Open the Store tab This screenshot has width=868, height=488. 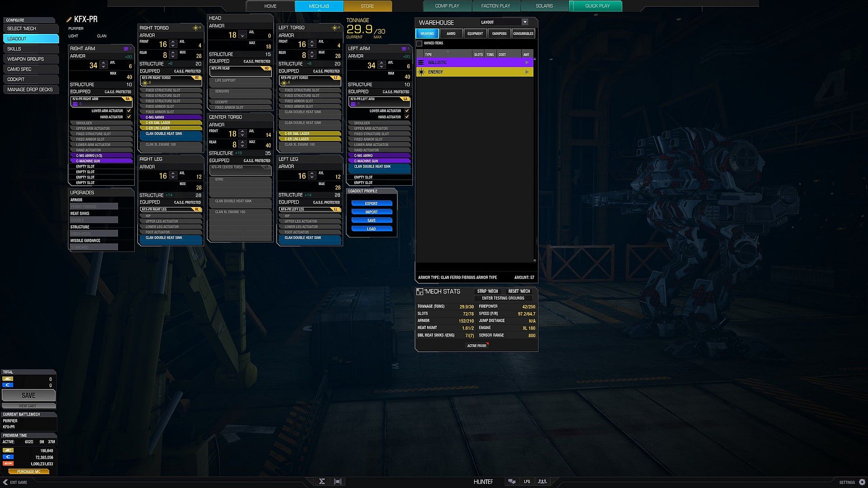point(367,6)
